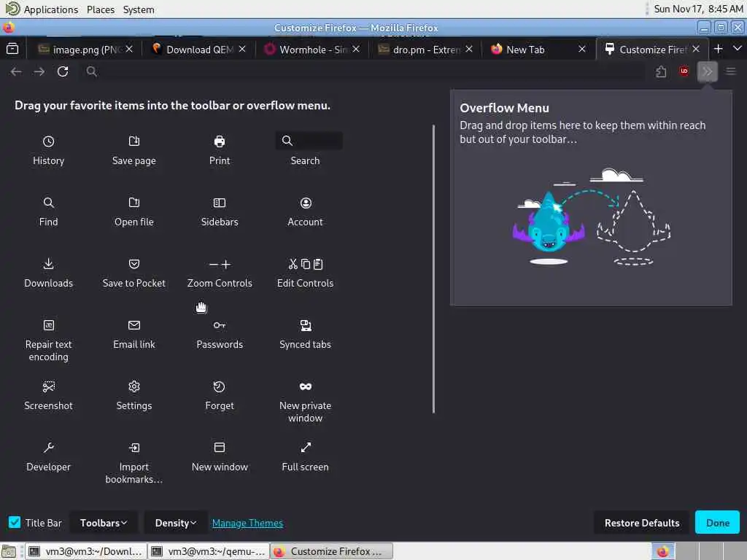Click the Screenshot scissors icon
Viewport: 747px width, 560px height.
click(x=48, y=386)
